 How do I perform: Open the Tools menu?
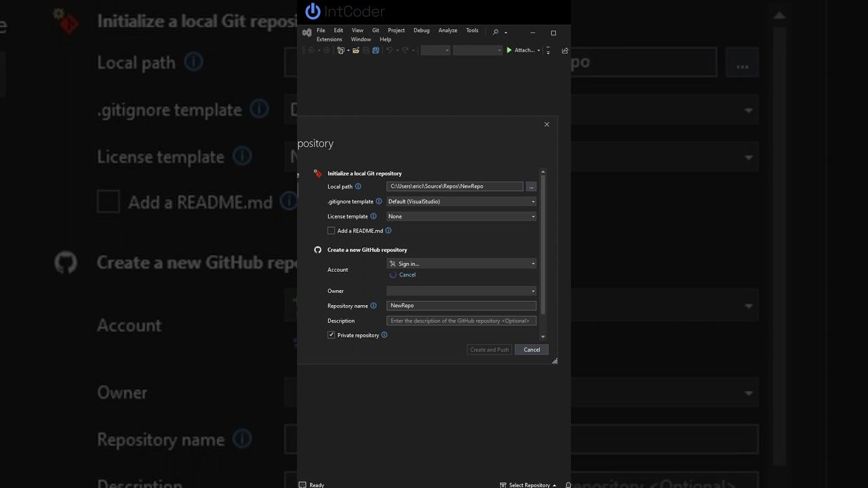click(473, 30)
